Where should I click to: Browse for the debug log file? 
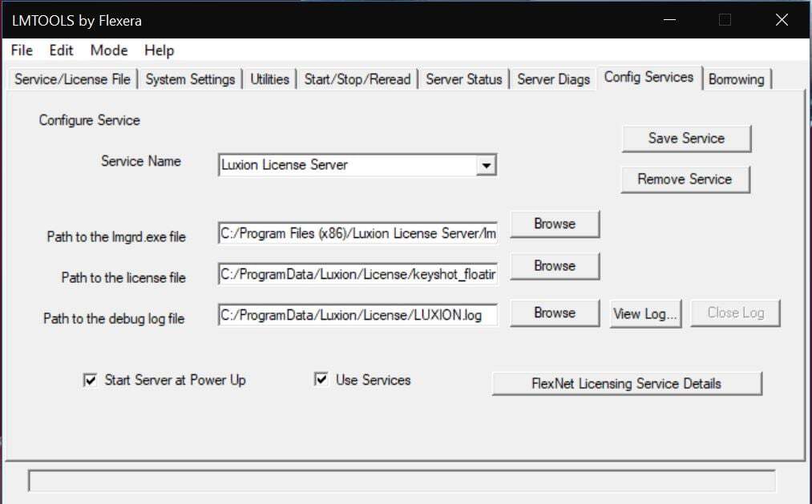pos(555,313)
